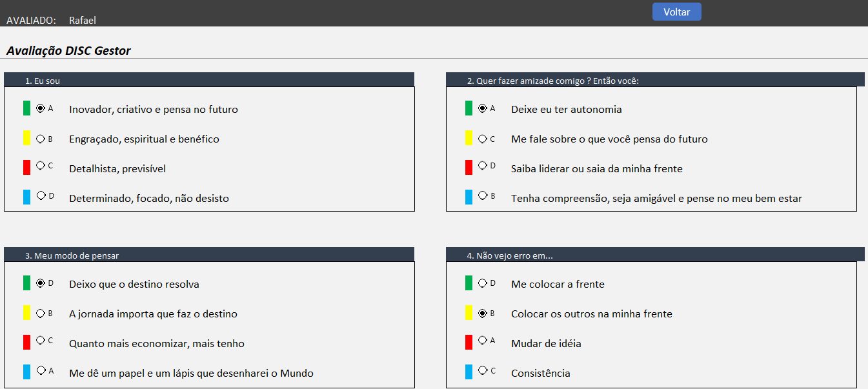This screenshot has width=868, height=389.
Task: Click the Voltar button
Action: pos(676,12)
